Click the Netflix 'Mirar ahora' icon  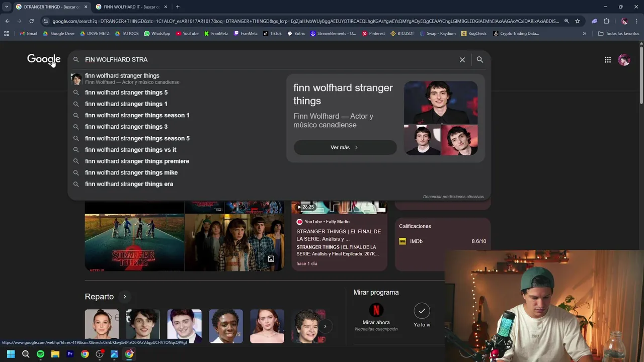376,310
